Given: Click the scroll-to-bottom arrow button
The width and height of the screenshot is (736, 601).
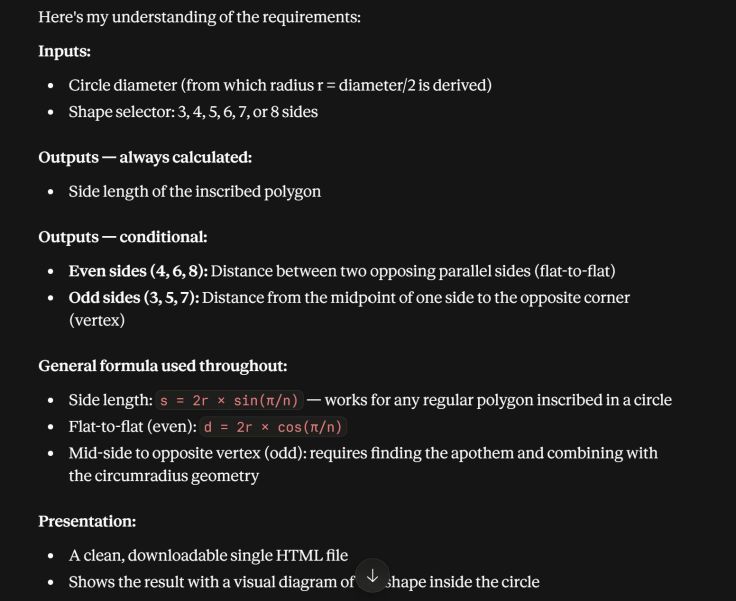Looking at the screenshot, I should (x=372, y=576).
